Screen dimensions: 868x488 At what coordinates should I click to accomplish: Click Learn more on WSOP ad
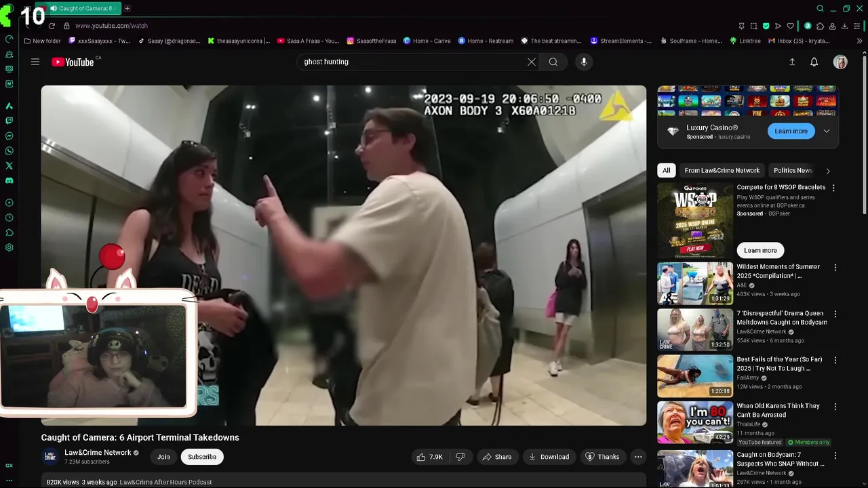760,250
